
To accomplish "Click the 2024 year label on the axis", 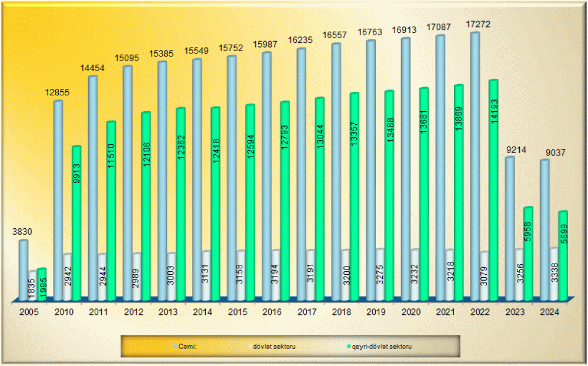I will pos(549,311).
